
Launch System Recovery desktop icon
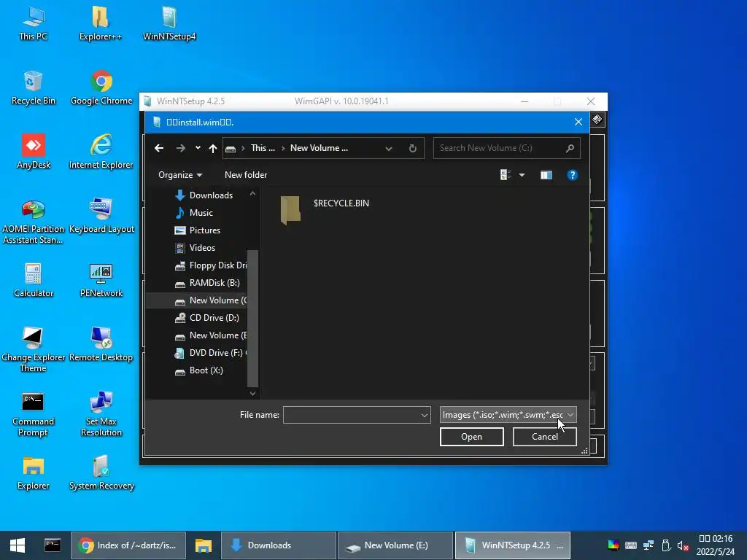click(x=101, y=474)
